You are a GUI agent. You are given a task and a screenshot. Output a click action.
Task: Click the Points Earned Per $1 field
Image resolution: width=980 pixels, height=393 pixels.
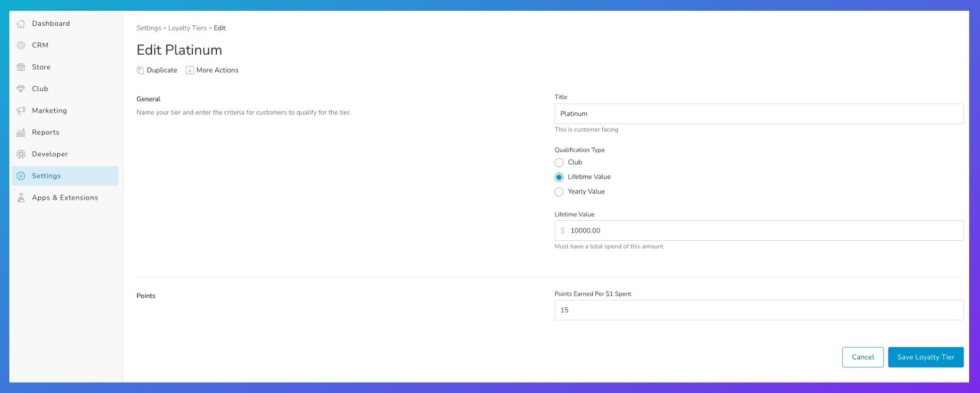tap(759, 310)
